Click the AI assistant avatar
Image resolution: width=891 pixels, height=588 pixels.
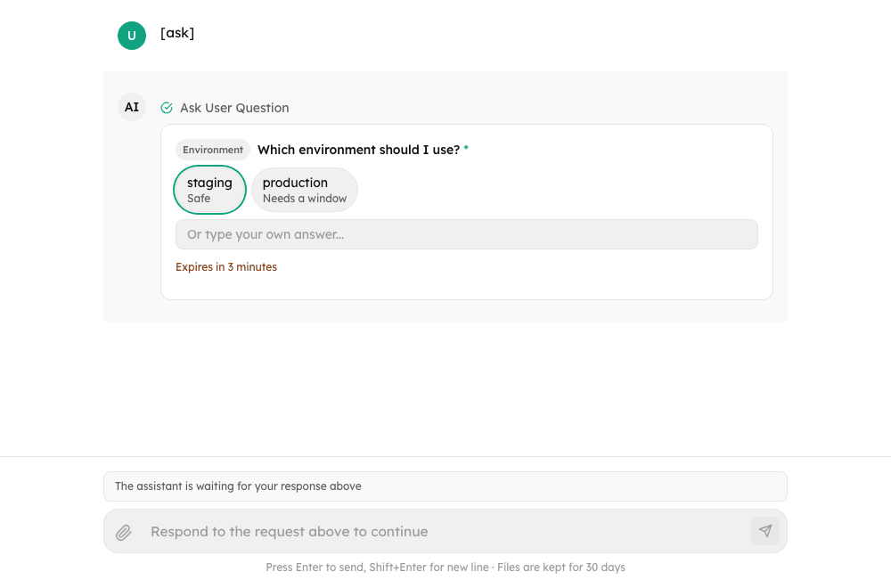132,108
